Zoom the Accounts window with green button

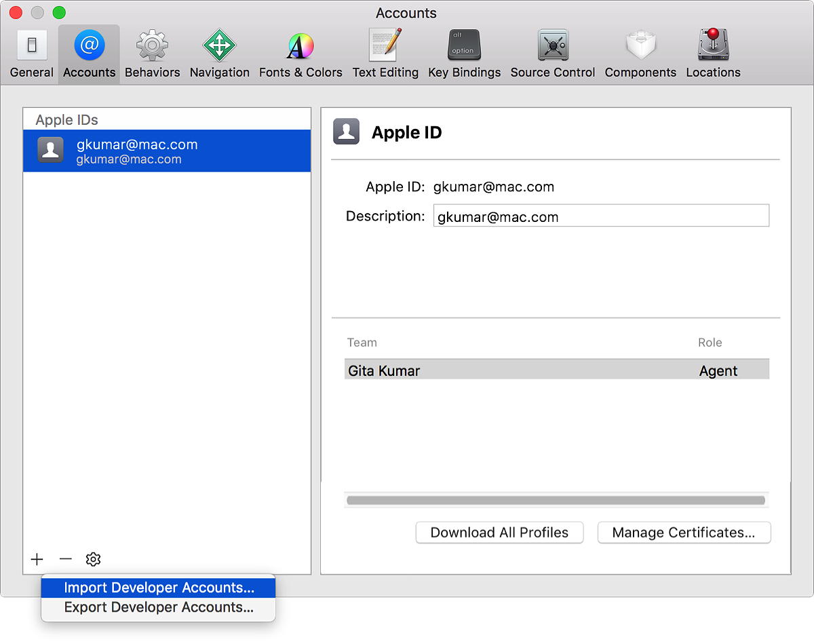pyautogui.click(x=59, y=12)
